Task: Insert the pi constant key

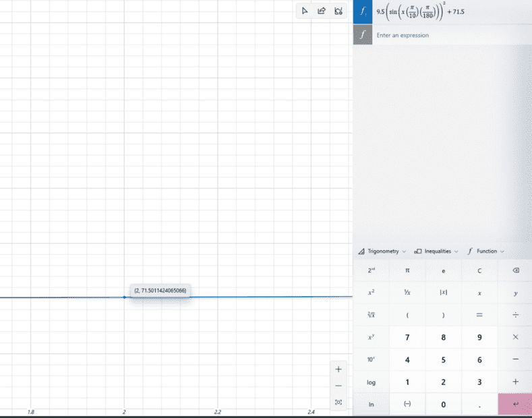Action: point(407,271)
